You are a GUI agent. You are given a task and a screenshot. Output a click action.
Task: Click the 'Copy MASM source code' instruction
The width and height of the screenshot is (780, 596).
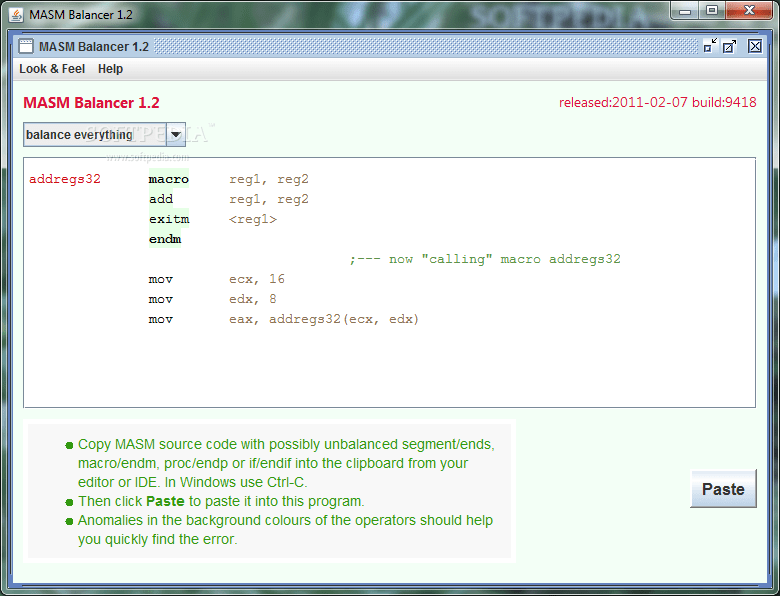[286, 463]
